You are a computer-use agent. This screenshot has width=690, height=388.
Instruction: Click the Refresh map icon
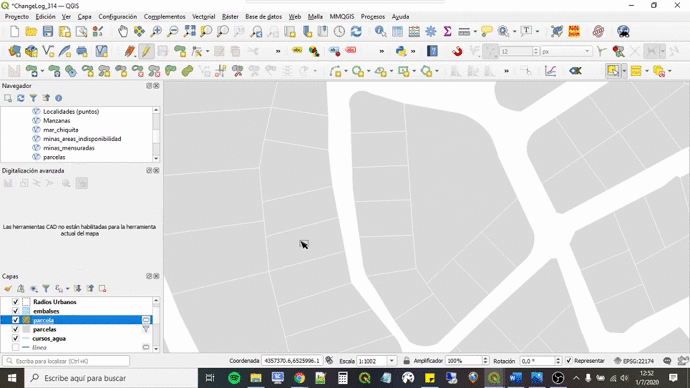[356, 31]
